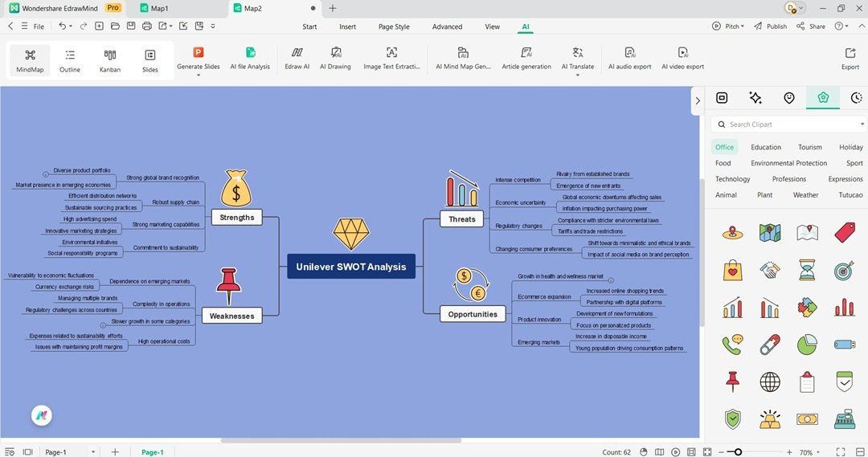Start AI video export

(682, 58)
